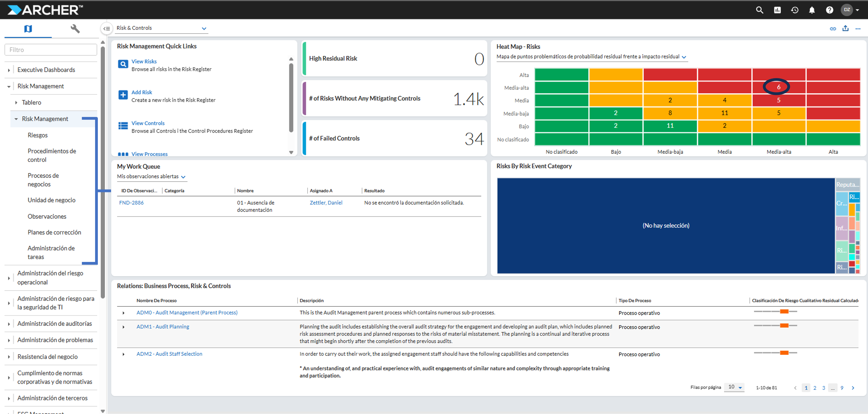The width and height of the screenshot is (868, 414).
Task: Select Riesgos in the navigation menu
Action: [38, 135]
